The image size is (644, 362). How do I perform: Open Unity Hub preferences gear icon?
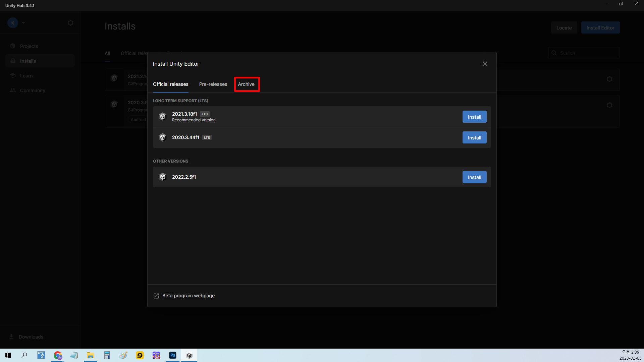(70, 23)
